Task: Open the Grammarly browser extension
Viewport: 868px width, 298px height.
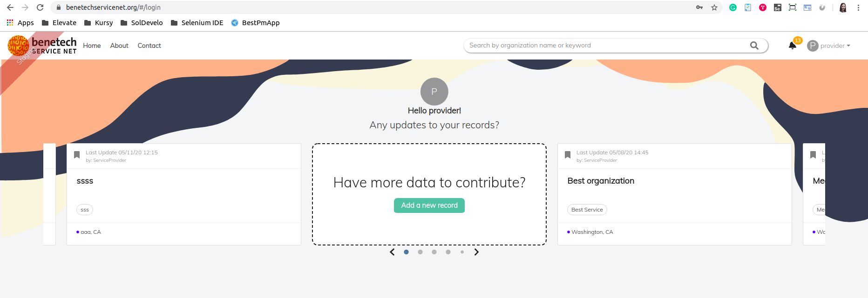Action: tap(732, 7)
